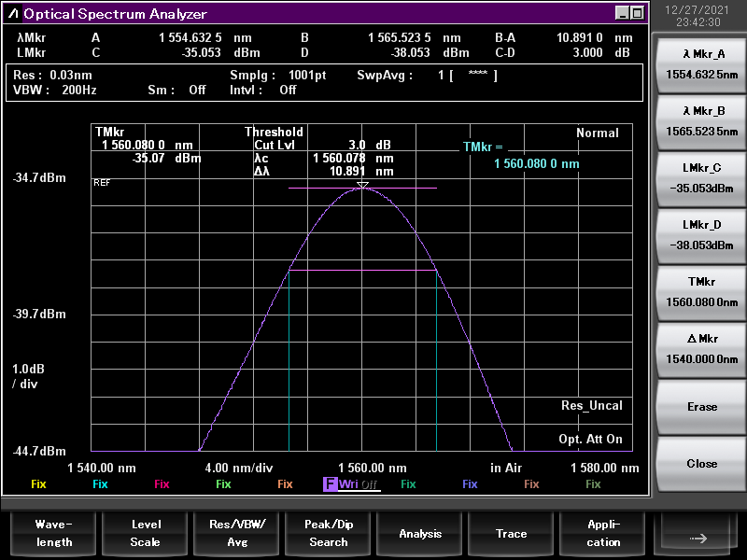The image size is (747, 560).
Task: Click the VBW: 200Hz setting
Action: (x=55, y=90)
